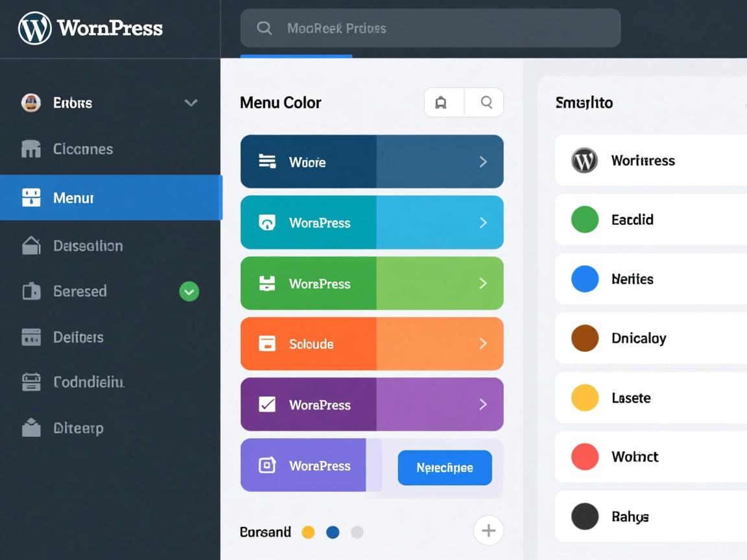The height and width of the screenshot is (560, 747).
Task: Select the yellow dot beside Eorsanil
Action: pos(309,532)
